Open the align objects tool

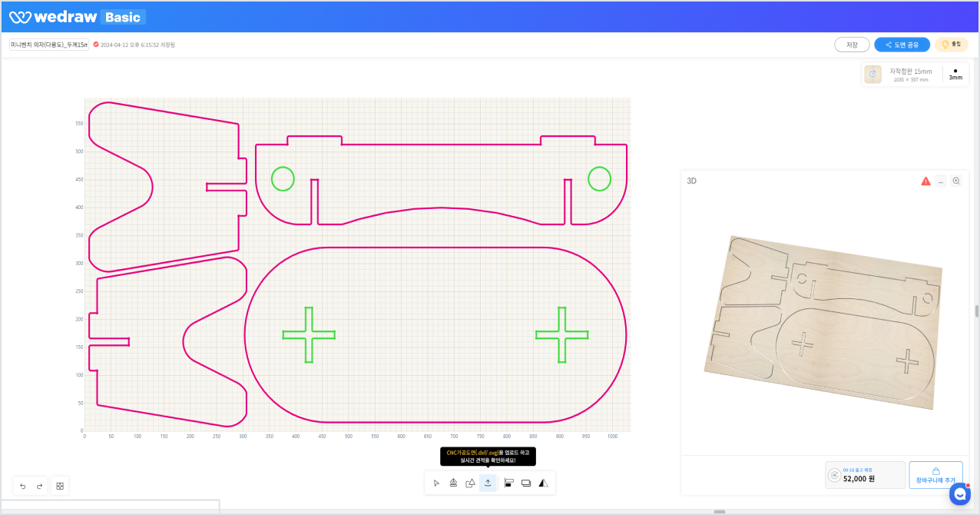pyautogui.click(x=508, y=483)
